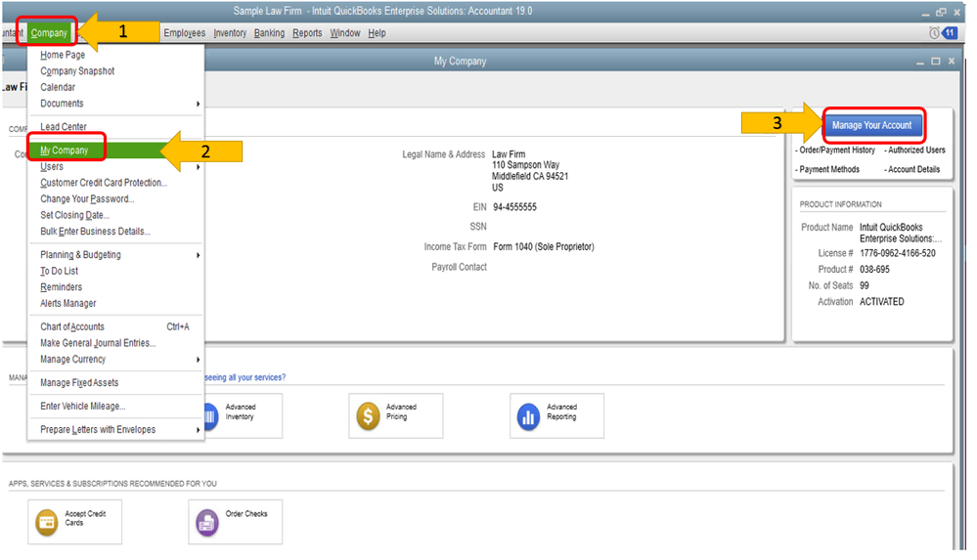Image resolution: width=977 pixels, height=560 pixels.
Task: Click the Accept Credit Cards icon
Action: coord(47,523)
